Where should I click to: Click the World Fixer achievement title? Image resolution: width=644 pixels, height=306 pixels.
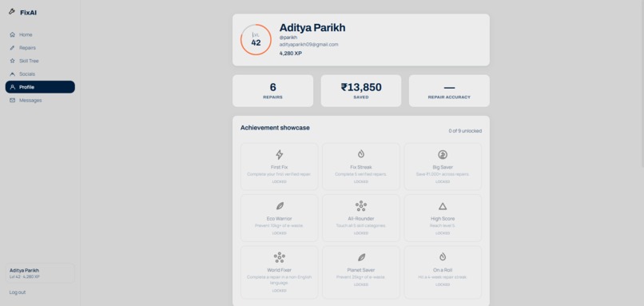(280, 270)
